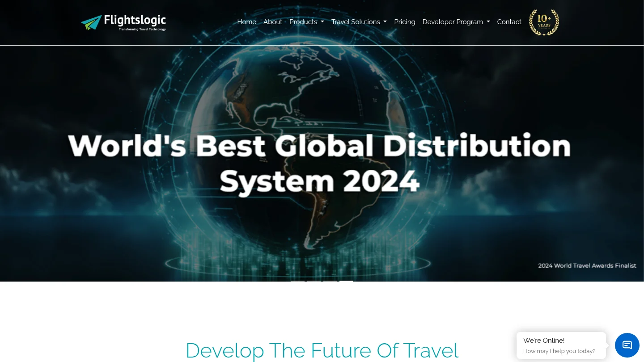Viewport: 644px width, 362px height.
Task: Click the 10+ Years laurel badge
Action: (x=544, y=22)
